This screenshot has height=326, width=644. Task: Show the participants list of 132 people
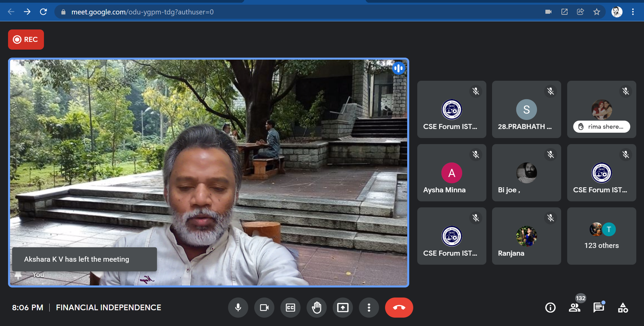coord(575,308)
